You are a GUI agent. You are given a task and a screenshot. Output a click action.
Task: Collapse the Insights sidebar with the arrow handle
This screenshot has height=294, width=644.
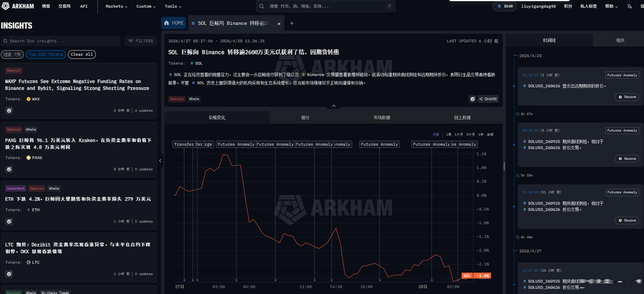pos(160,160)
